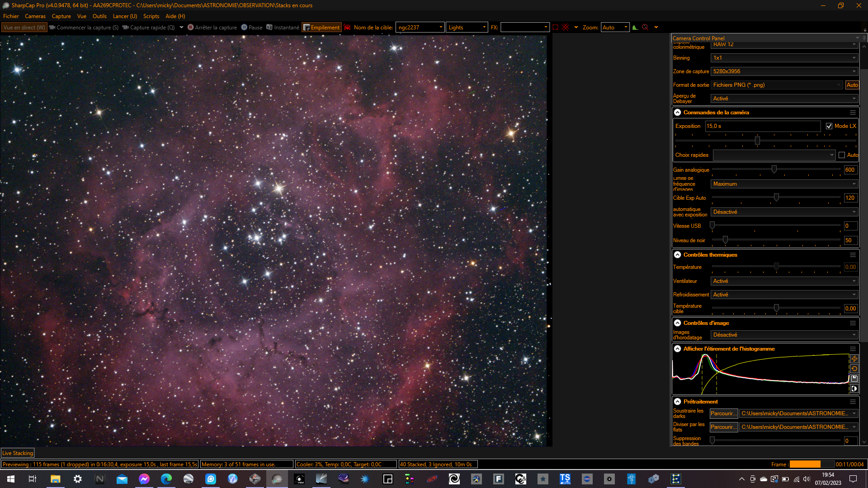Open the green image histogram toolbar icon
The width and height of the screenshot is (868, 488).
pos(635,28)
